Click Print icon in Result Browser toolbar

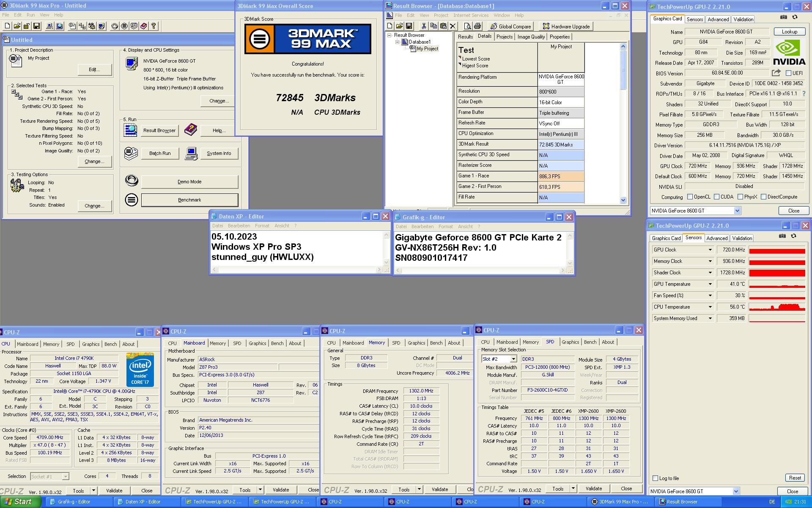(x=477, y=26)
